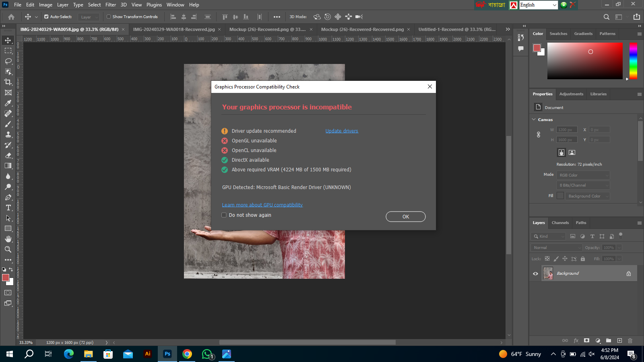Open the Create new layer icon
Viewport: 644px width, 362px height.
619,340
